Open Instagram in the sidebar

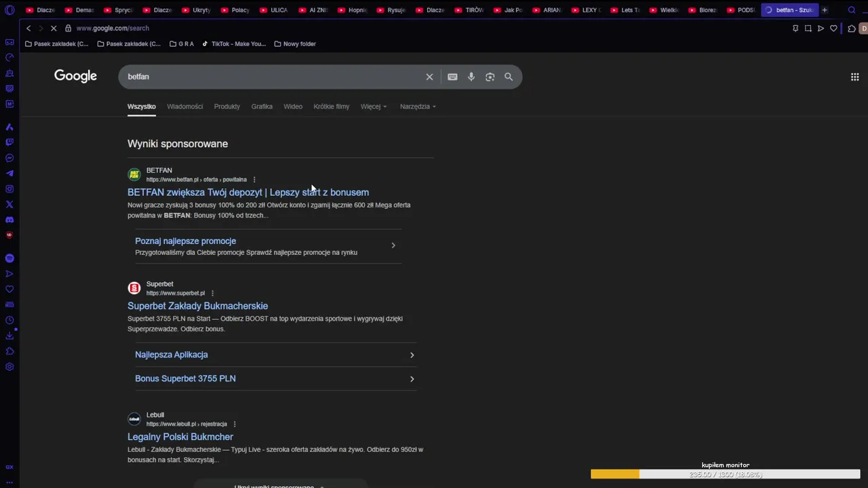pyautogui.click(x=9, y=189)
